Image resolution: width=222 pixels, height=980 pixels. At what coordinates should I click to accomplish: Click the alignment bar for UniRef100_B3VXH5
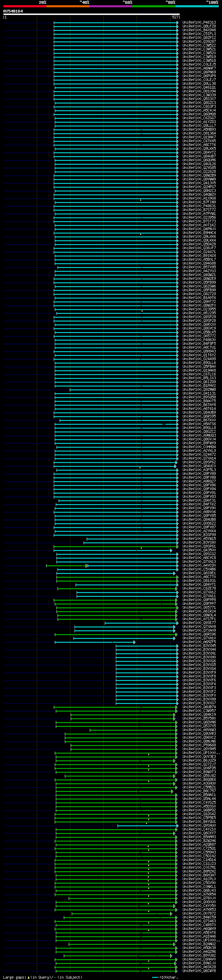click(x=147, y=646)
